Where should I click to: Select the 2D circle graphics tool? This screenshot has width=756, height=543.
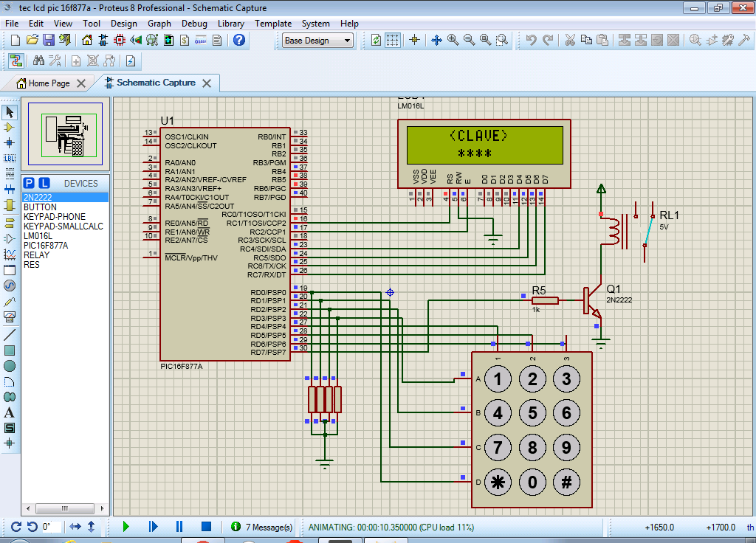point(9,366)
